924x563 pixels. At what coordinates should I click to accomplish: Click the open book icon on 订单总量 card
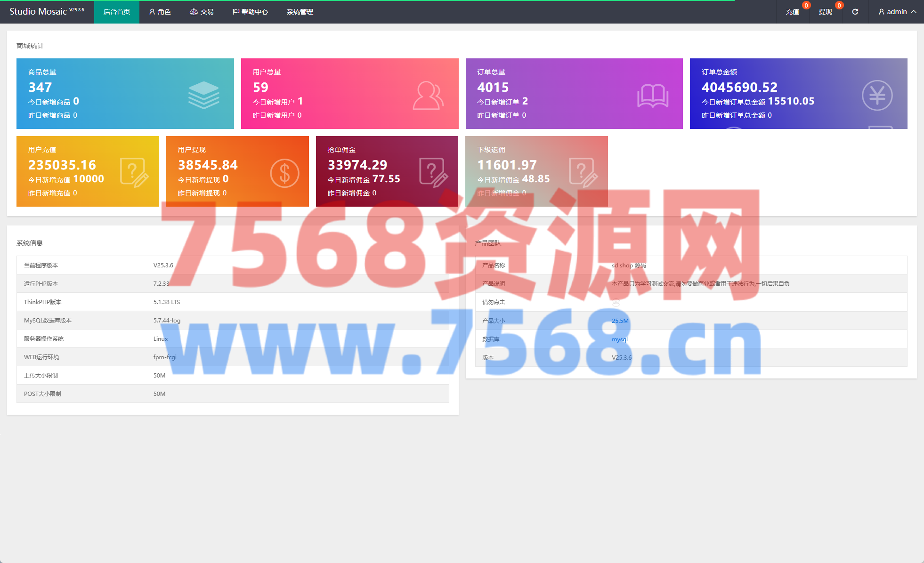(652, 96)
